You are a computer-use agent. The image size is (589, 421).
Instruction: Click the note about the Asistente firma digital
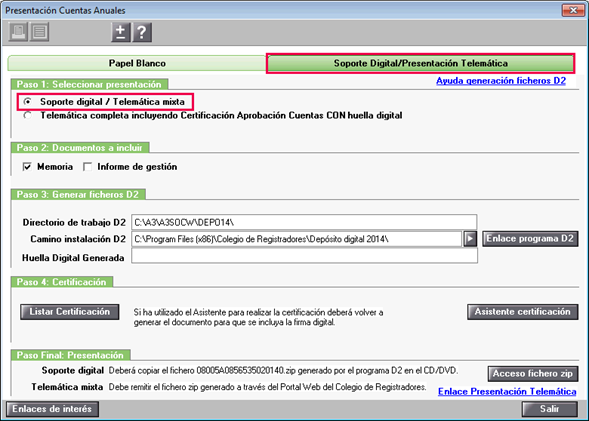click(x=258, y=317)
